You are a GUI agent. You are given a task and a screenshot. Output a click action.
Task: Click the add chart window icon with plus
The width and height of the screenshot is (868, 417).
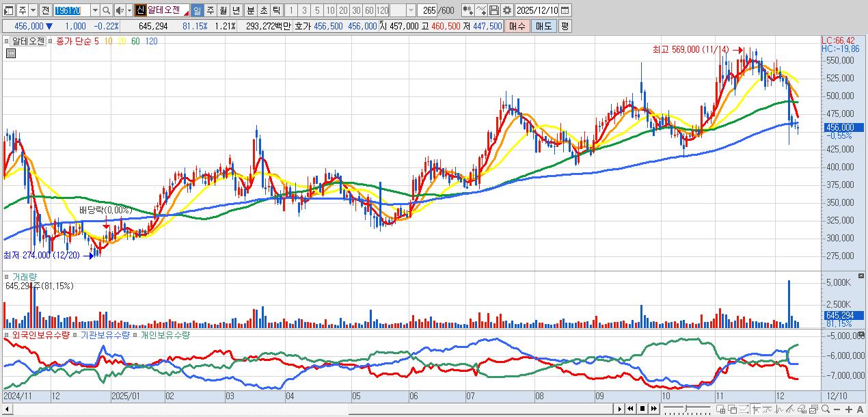tap(720, 409)
